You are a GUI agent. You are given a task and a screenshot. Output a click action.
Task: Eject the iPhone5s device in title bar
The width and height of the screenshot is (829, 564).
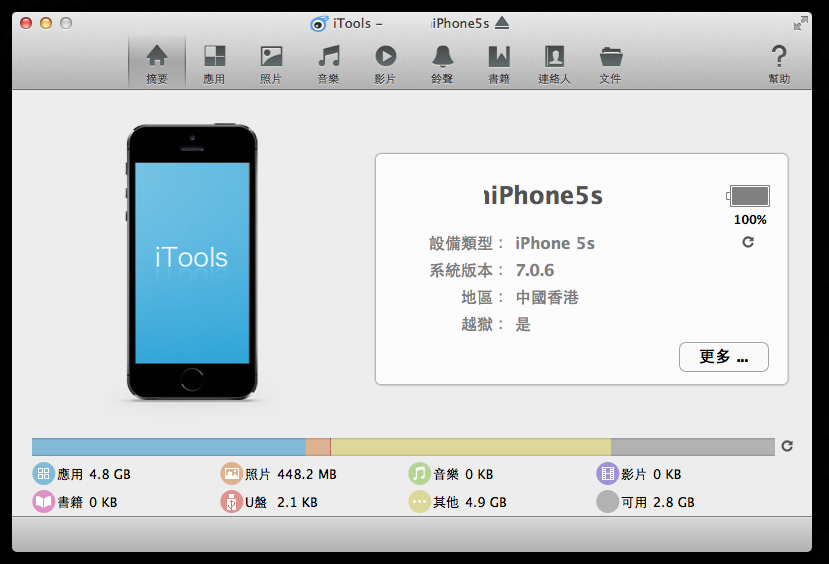coord(502,23)
